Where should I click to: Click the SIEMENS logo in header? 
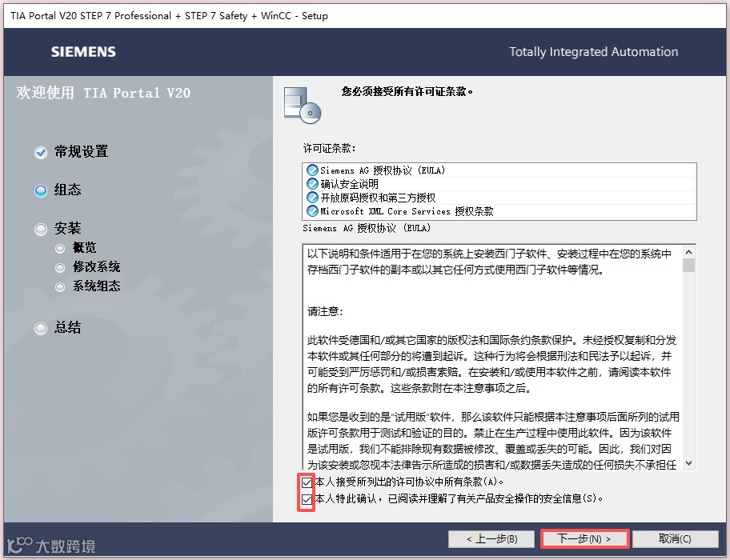point(83,52)
